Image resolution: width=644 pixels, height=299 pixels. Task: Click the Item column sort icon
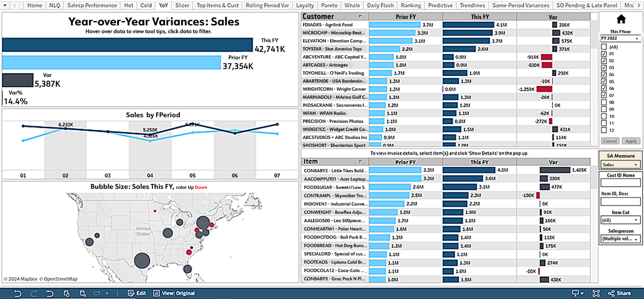(x=360, y=162)
